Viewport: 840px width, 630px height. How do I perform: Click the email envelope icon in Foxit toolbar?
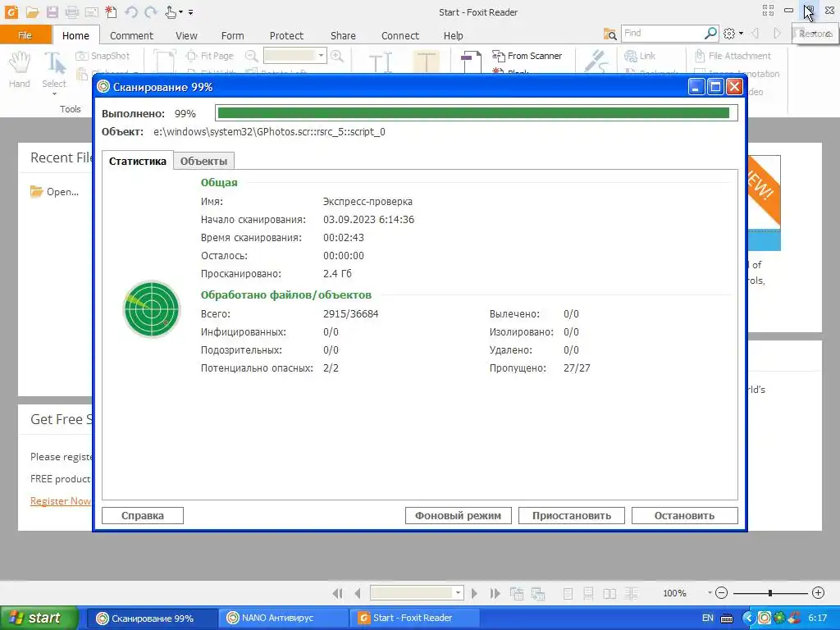pyautogui.click(x=92, y=11)
